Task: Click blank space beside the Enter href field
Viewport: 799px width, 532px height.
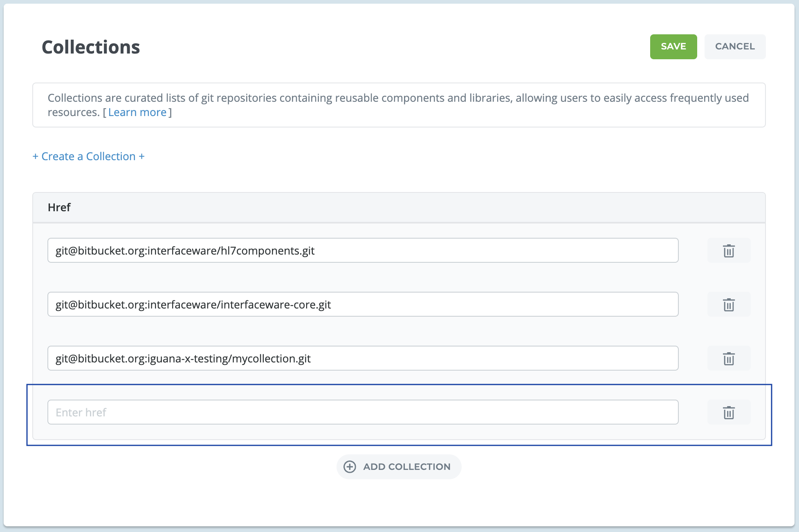Action: point(693,412)
